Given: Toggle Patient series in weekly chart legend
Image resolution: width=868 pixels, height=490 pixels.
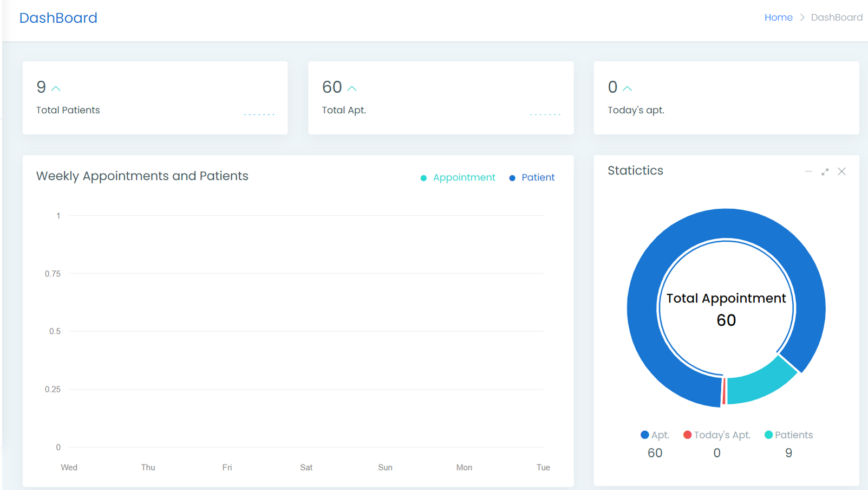Looking at the screenshot, I should (x=532, y=178).
